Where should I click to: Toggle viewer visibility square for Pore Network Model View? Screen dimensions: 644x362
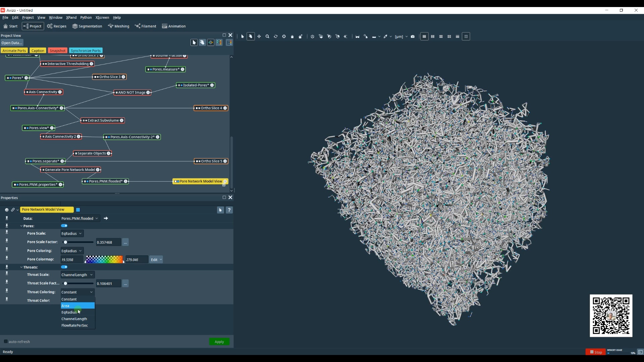point(78,210)
